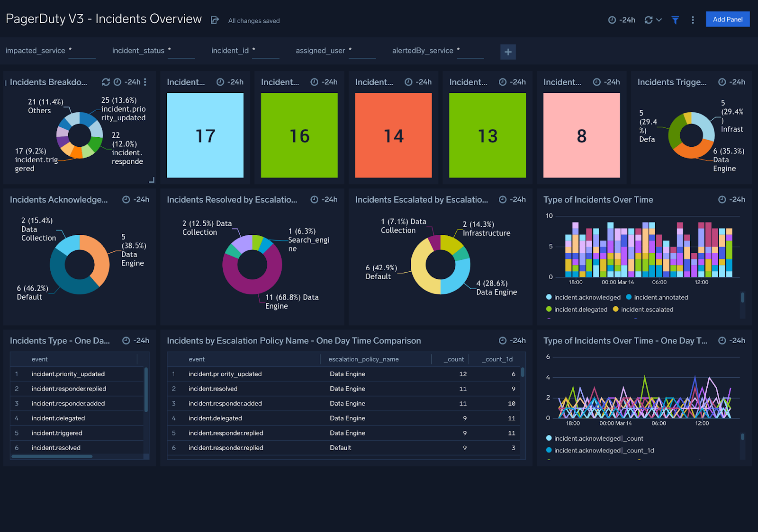
Task: Open the three-dot menu on Incidents Breakdown panel
Action: click(145, 81)
